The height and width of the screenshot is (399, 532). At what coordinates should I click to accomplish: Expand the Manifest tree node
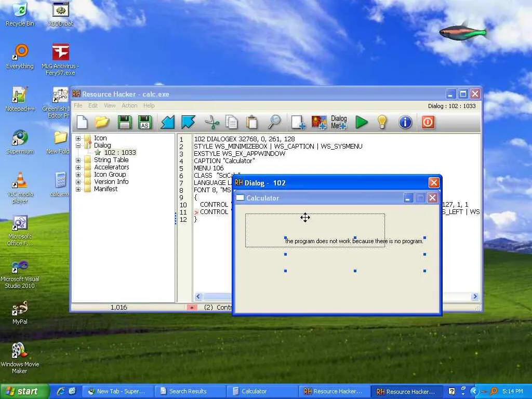[x=78, y=189]
